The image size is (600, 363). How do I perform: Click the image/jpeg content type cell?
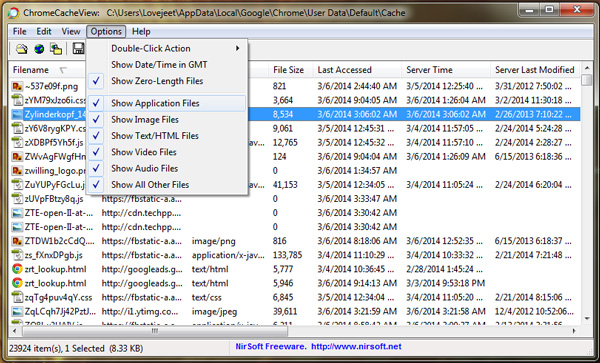[x=214, y=312]
